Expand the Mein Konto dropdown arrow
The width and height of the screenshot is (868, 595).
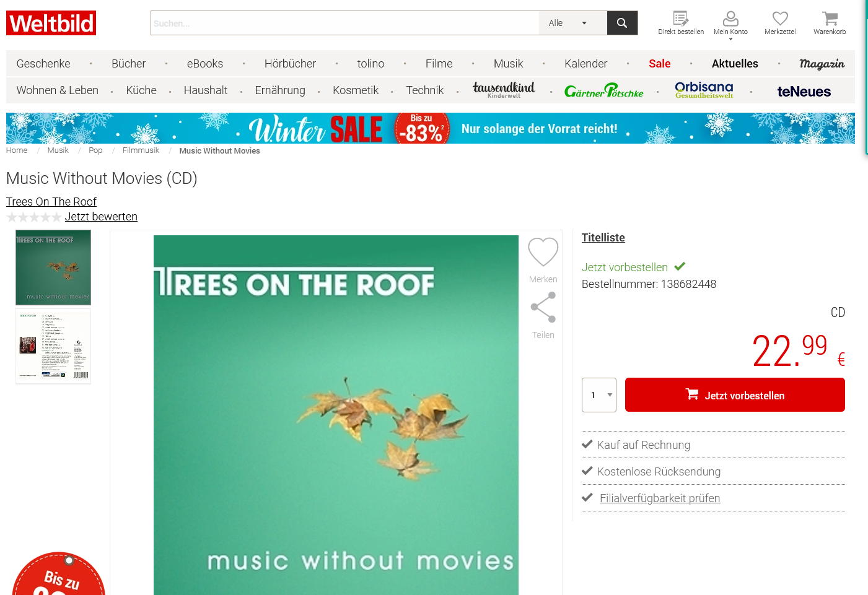click(730, 39)
